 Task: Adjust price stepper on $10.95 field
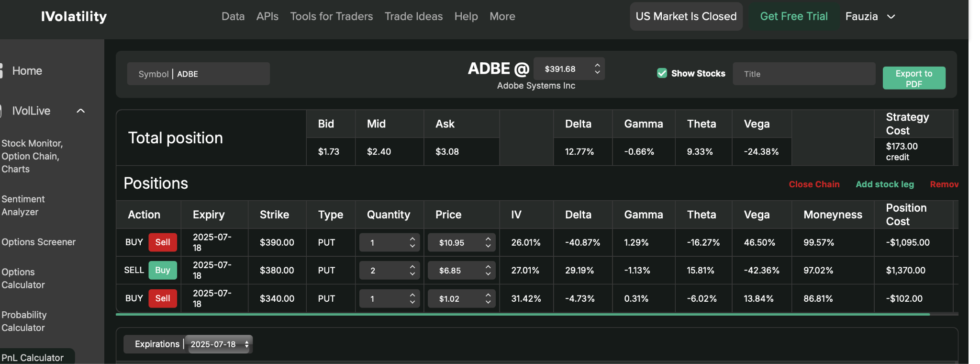pyautogui.click(x=488, y=242)
